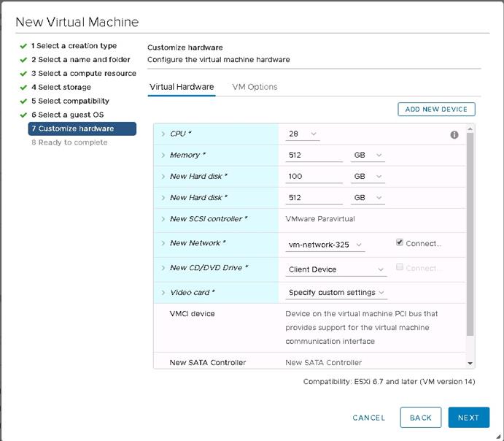Click the VMware Paravirtual text

coord(320,219)
